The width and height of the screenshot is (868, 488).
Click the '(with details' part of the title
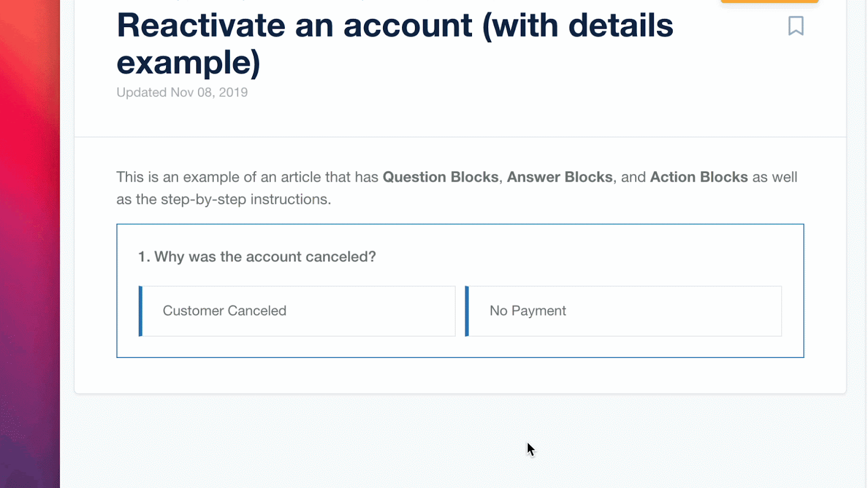578,25
